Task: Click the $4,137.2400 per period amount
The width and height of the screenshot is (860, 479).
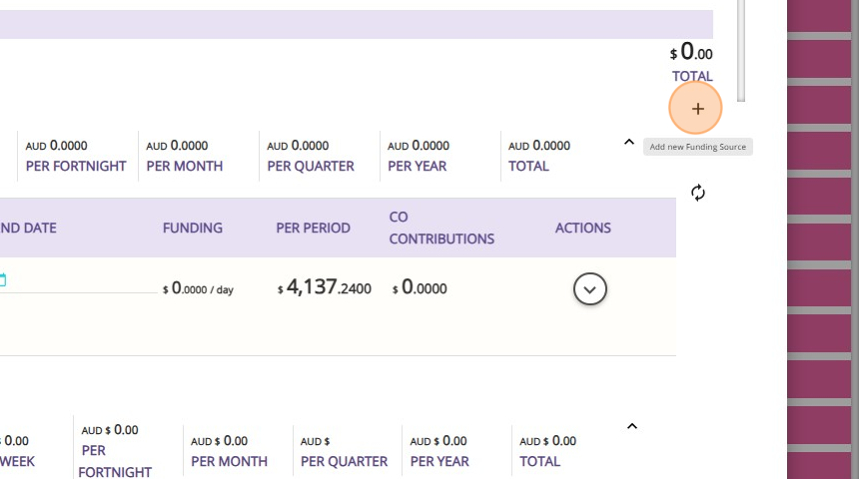Action: (325, 289)
